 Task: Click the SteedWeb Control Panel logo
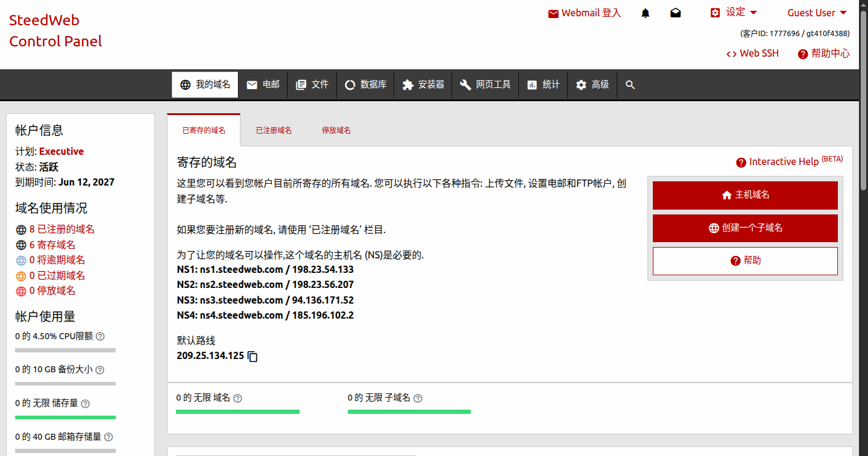pyautogui.click(x=55, y=31)
